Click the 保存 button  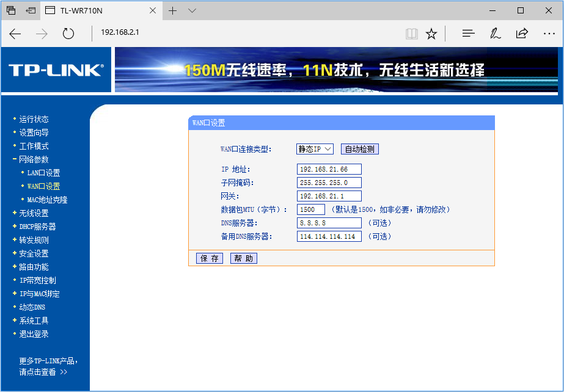[x=210, y=258]
